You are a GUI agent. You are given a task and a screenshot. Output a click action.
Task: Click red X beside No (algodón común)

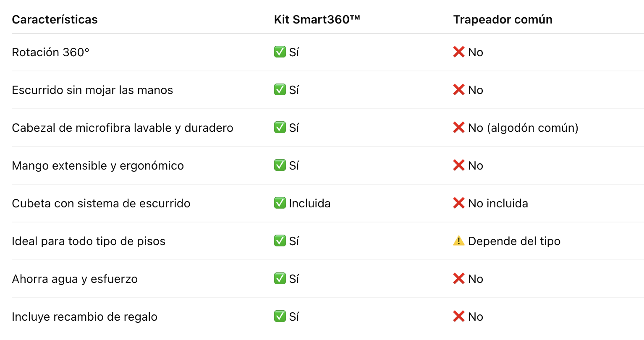(x=459, y=128)
